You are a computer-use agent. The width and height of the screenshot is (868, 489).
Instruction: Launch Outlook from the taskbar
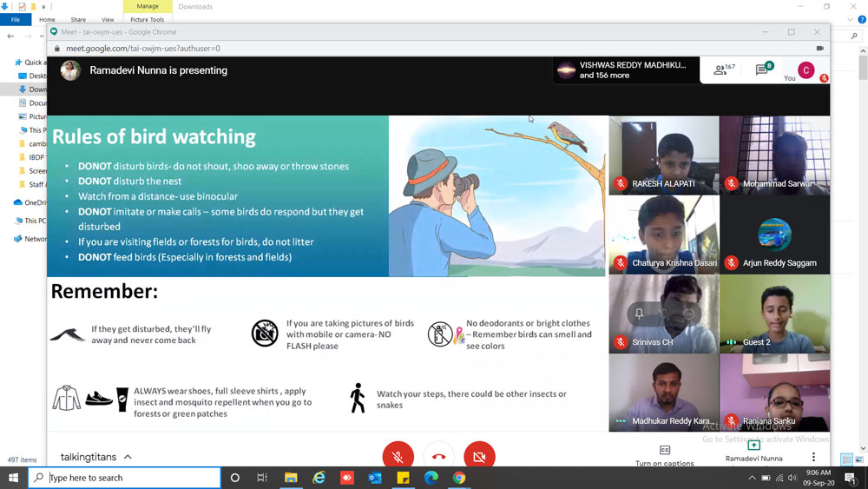(375, 478)
